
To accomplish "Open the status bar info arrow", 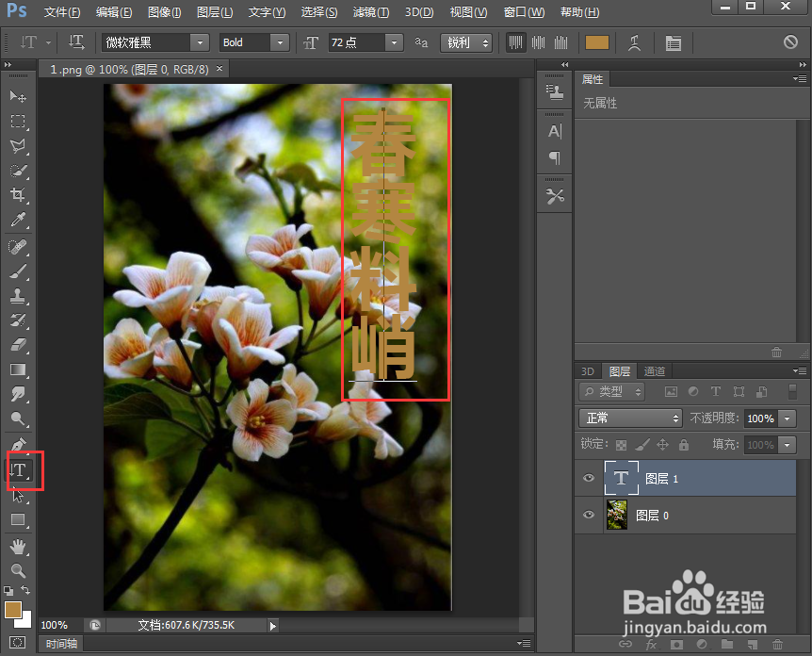I will click(272, 626).
